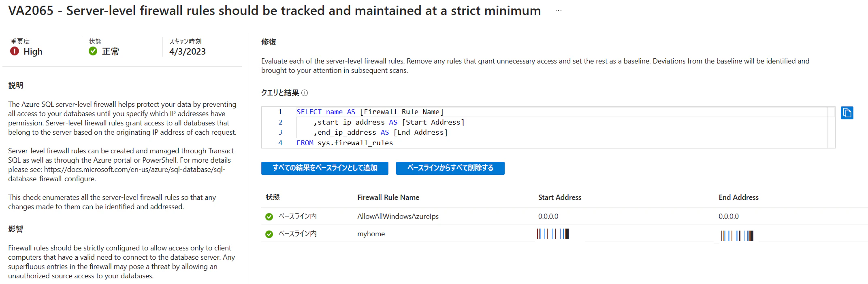This screenshot has height=284, width=868.
Task: Click the End Address column header
Action: coord(738,197)
